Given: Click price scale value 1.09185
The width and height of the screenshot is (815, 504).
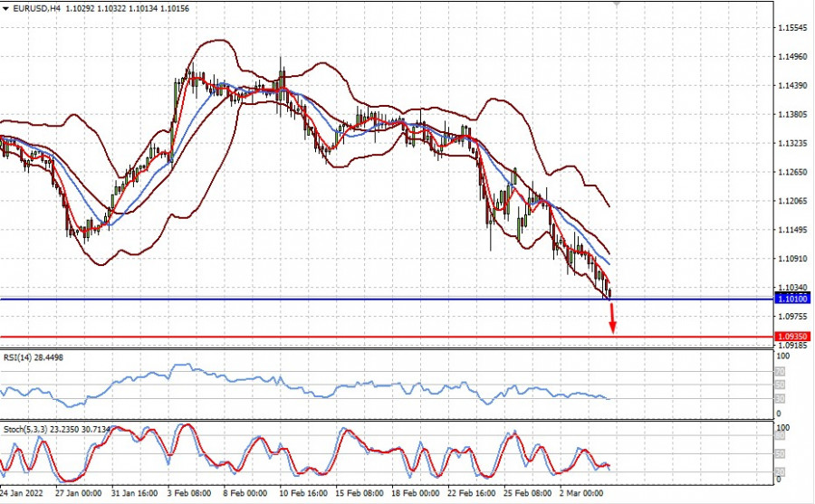Looking at the screenshot, I should [792, 345].
